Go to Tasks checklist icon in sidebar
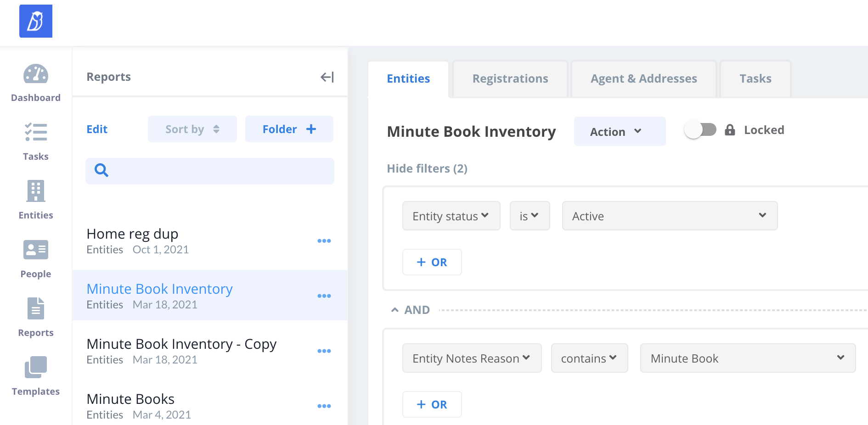868x425 pixels. click(35, 132)
